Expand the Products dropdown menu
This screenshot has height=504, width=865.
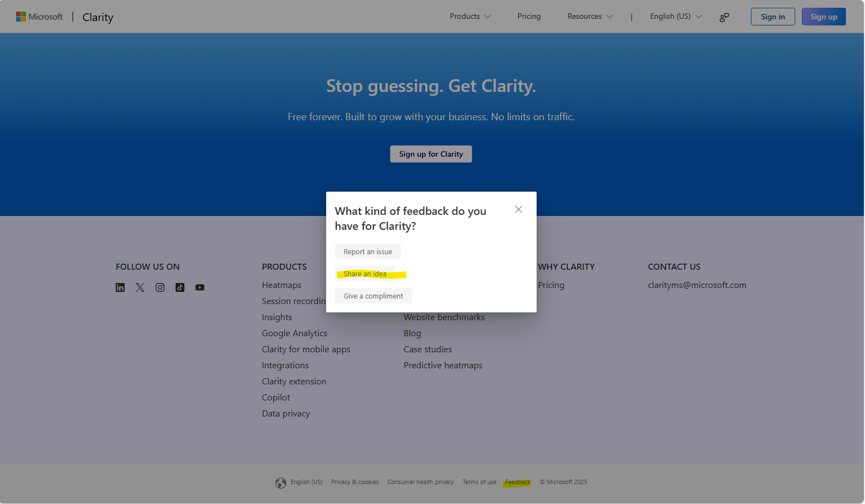tap(470, 17)
